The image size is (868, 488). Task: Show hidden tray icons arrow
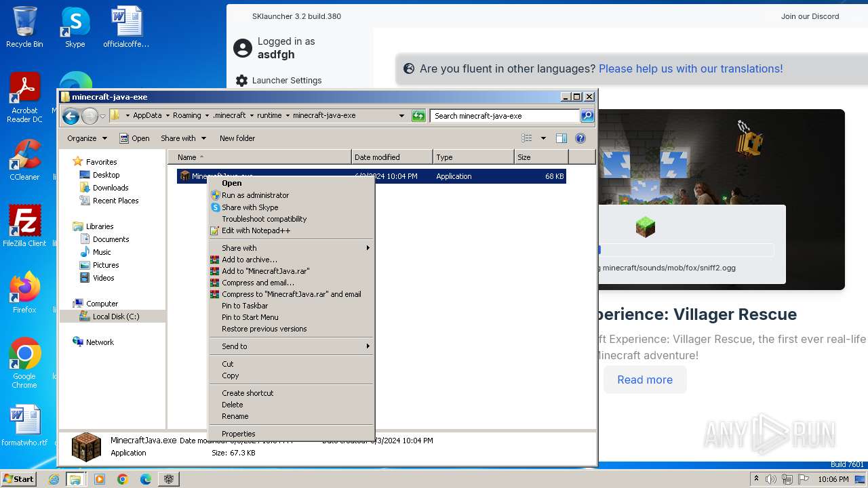tap(756, 479)
